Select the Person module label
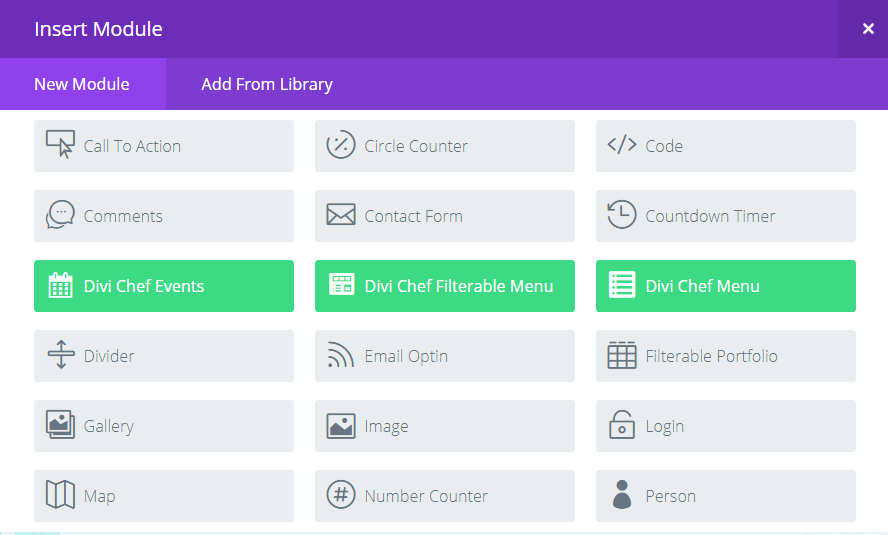888x535 pixels. [671, 496]
